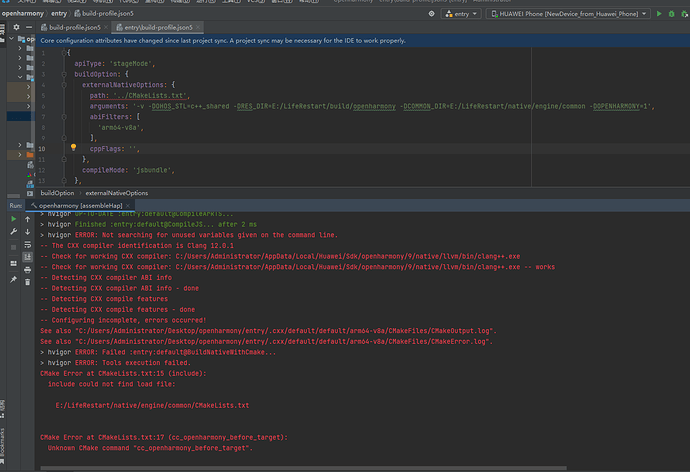Click the externalNativeOptions breadcrumb
690x472 pixels.
tap(116, 192)
